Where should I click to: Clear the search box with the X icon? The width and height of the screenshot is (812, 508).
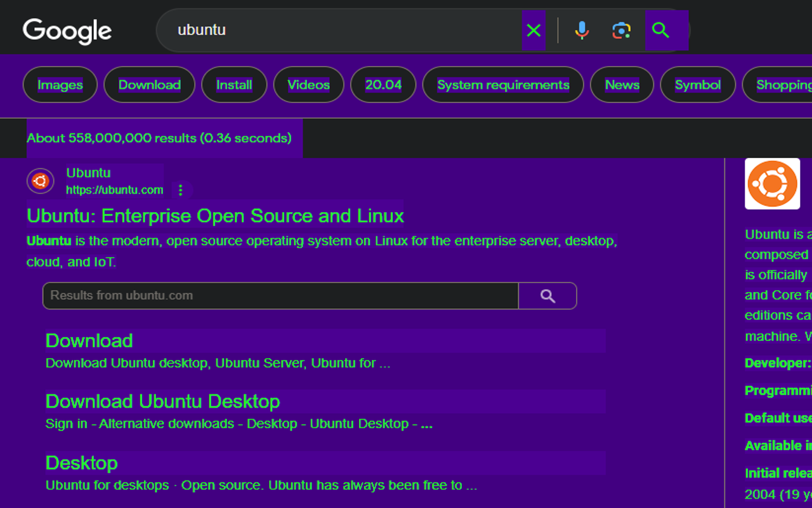coord(534,30)
